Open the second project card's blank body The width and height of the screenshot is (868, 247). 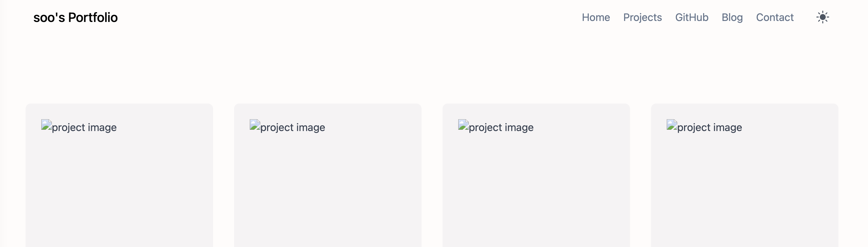pyautogui.click(x=327, y=189)
